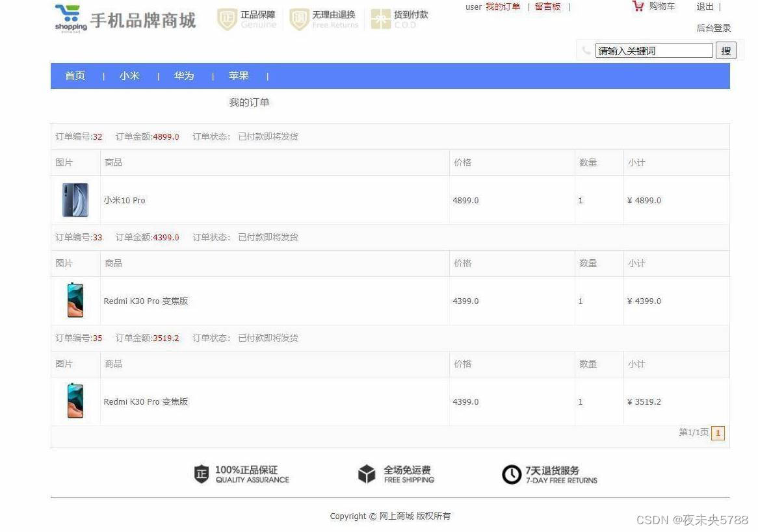Open the Redmi K30 Pro thumbnail in order 33
Image resolution: width=758 pixels, height=532 pixels.
[75, 300]
